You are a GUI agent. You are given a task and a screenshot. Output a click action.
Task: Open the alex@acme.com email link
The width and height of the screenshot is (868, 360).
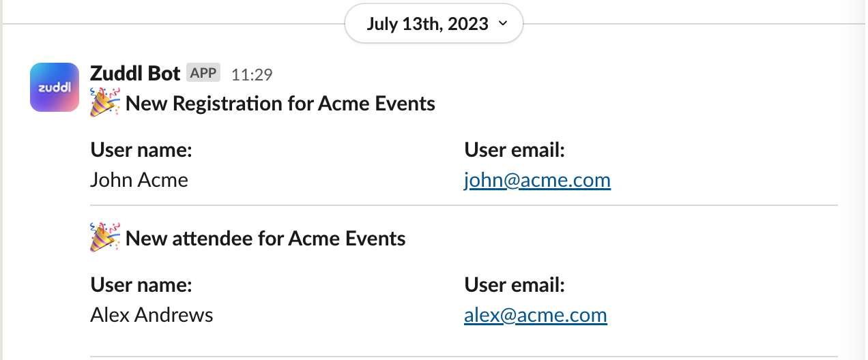click(x=535, y=315)
